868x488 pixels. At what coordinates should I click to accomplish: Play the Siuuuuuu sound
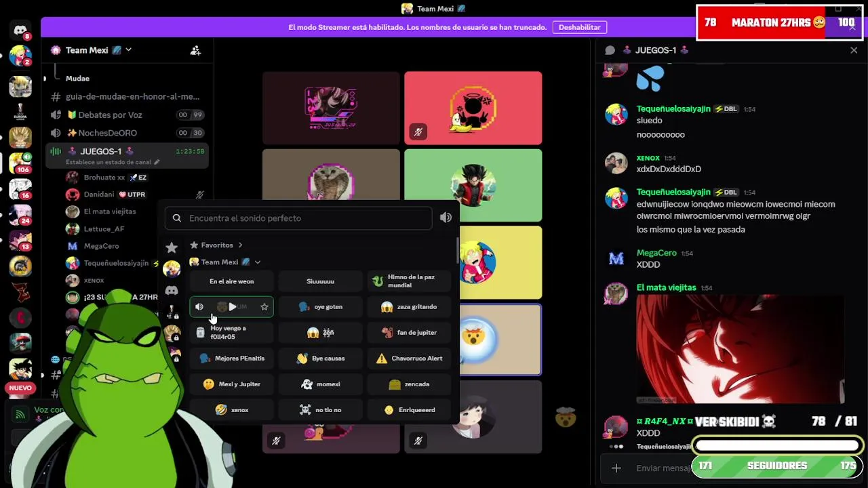(x=320, y=281)
